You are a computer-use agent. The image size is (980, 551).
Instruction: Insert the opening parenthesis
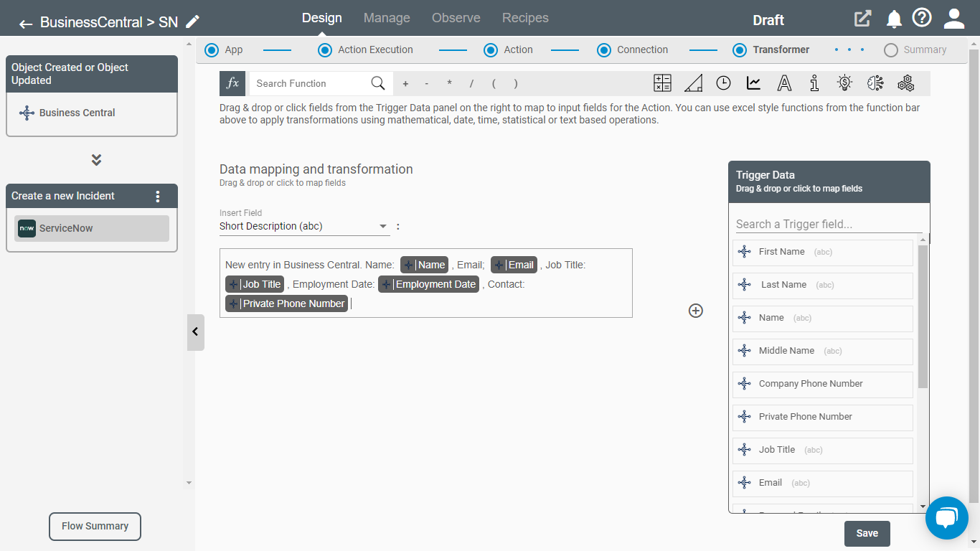point(494,84)
